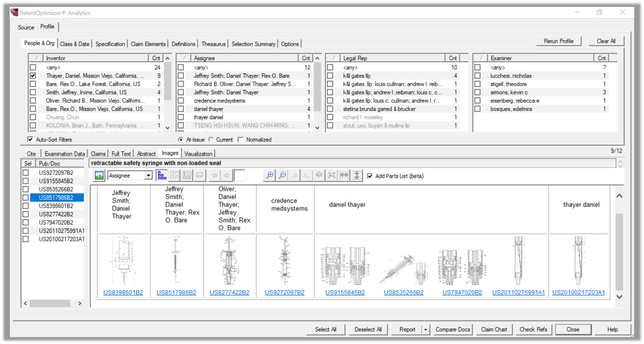Open the Claim Elements tab
The image size is (644, 344).
click(x=148, y=44)
